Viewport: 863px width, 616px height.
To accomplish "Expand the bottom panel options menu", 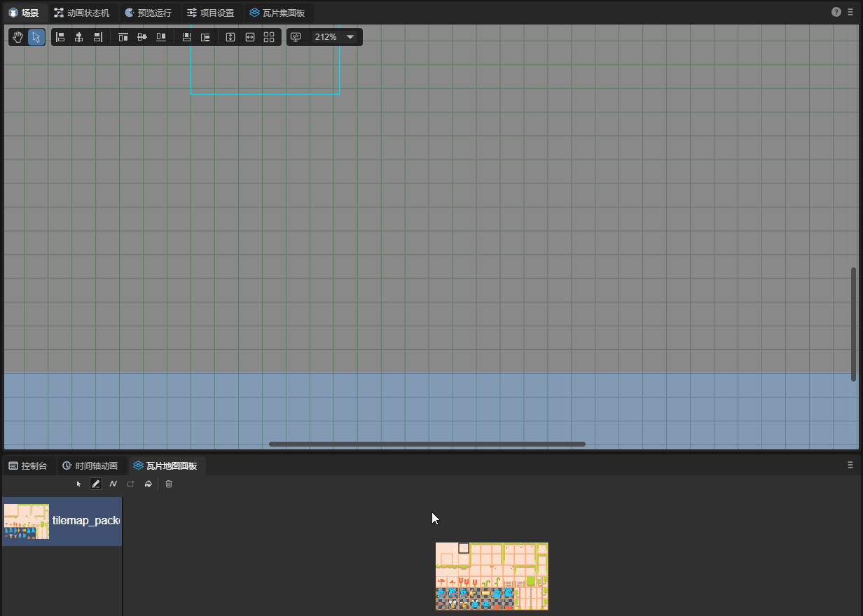I will coord(850,465).
